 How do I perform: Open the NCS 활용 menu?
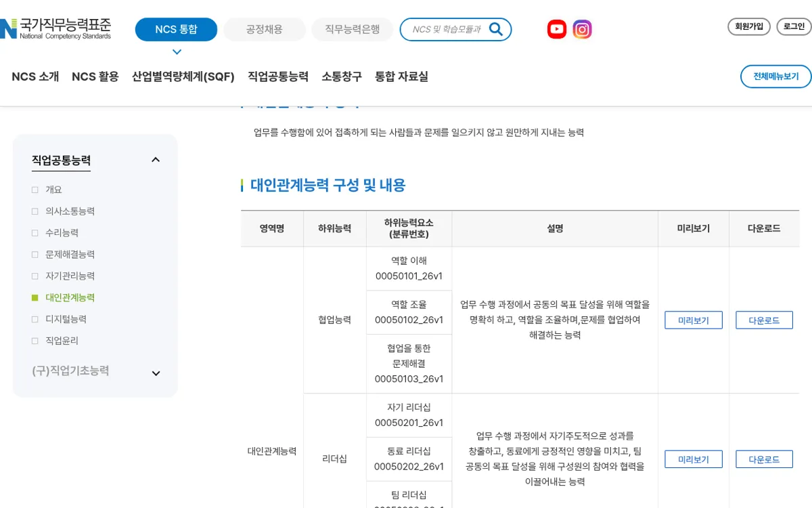[x=95, y=77]
